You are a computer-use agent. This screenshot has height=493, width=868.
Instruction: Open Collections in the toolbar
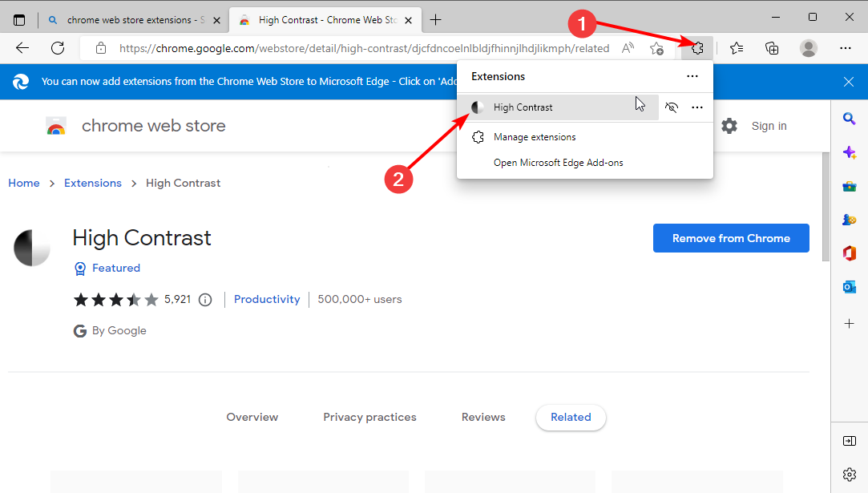tap(771, 48)
